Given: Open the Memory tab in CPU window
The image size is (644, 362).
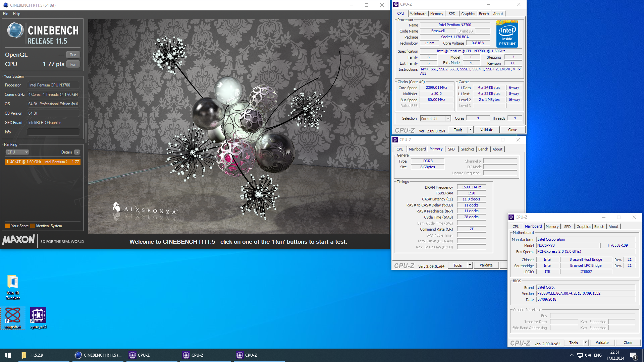Looking at the screenshot, I should pyautogui.click(x=437, y=14).
